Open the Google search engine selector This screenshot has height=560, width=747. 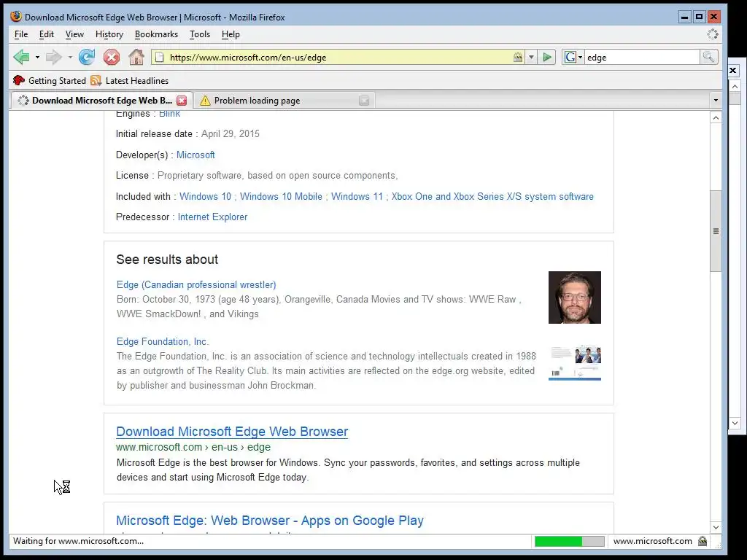(x=573, y=58)
